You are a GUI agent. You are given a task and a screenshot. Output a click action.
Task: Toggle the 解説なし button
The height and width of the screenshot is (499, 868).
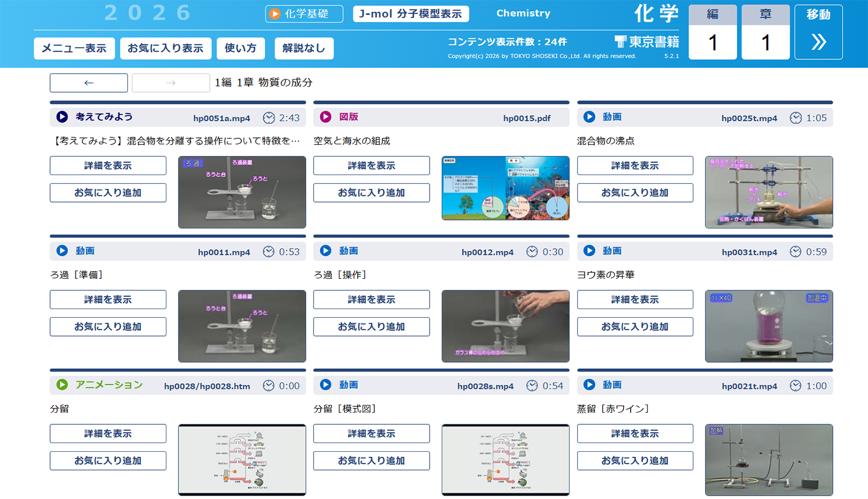pos(304,48)
